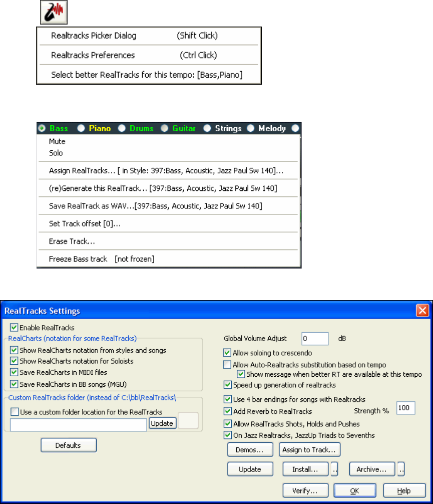Toggle Save RealCharts in MIDI files
The image size is (433, 504).
coord(14,372)
